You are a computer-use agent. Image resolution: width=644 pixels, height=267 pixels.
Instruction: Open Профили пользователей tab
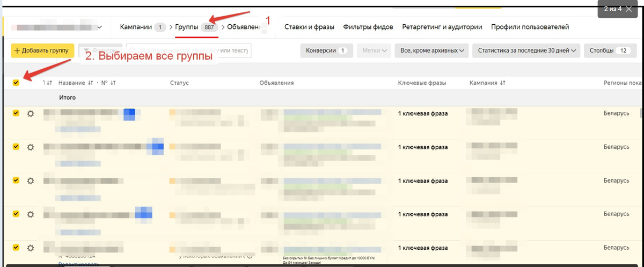click(x=530, y=27)
